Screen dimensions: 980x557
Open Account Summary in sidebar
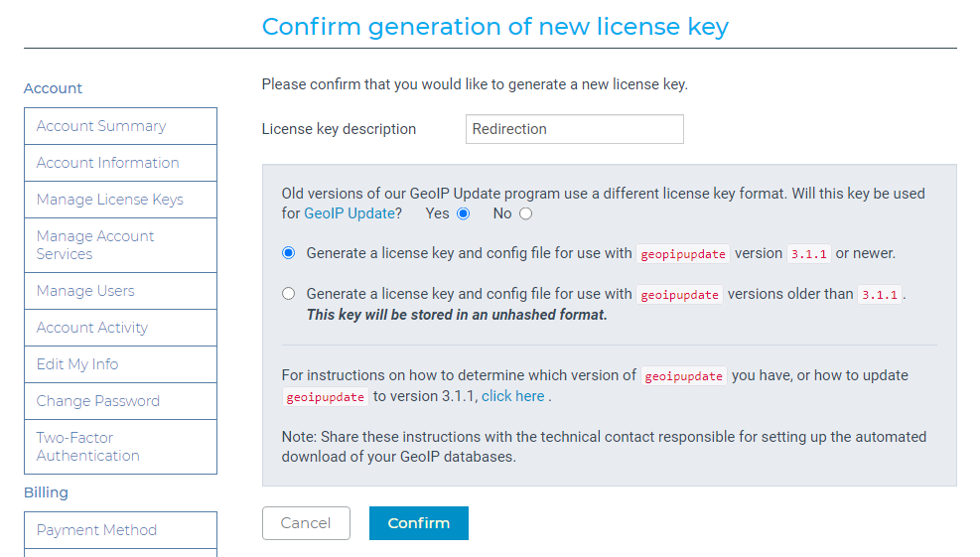(120, 126)
